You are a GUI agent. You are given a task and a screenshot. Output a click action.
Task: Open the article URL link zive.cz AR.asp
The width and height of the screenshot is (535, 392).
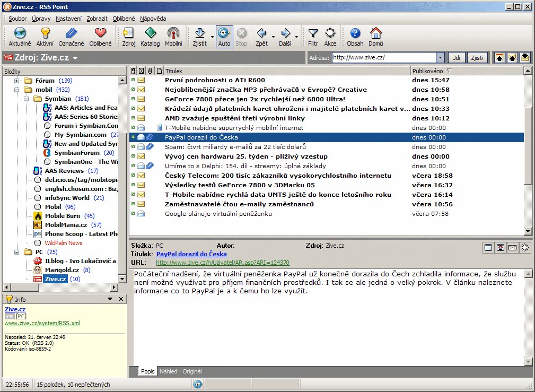click(x=223, y=263)
